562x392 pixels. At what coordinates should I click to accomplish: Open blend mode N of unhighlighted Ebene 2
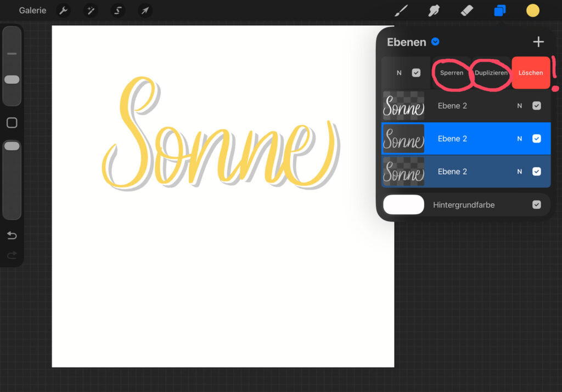coord(519,106)
